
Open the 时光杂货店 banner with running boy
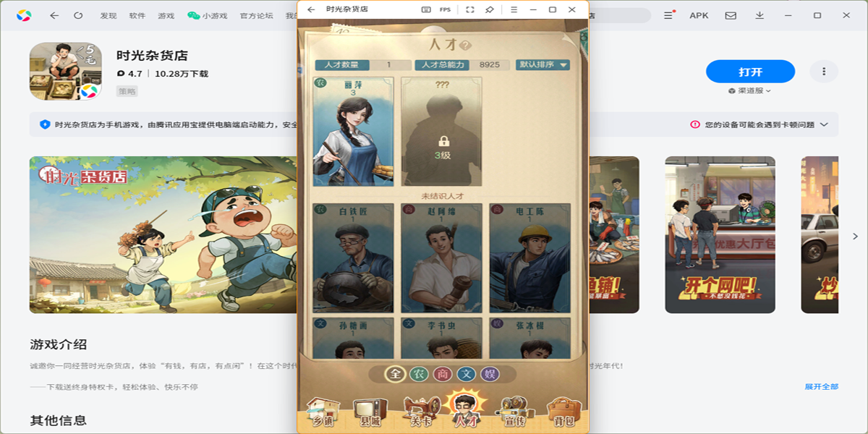click(x=163, y=235)
